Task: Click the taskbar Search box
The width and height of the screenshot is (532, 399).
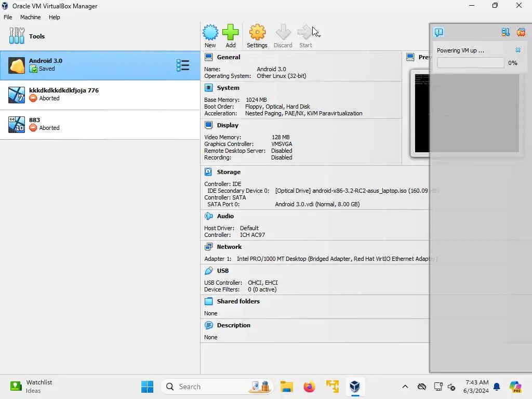Action: click(217, 387)
